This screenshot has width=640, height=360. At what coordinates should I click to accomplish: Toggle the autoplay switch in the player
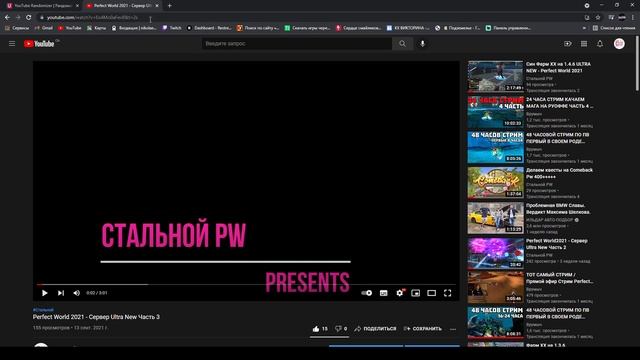coord(367,293)
